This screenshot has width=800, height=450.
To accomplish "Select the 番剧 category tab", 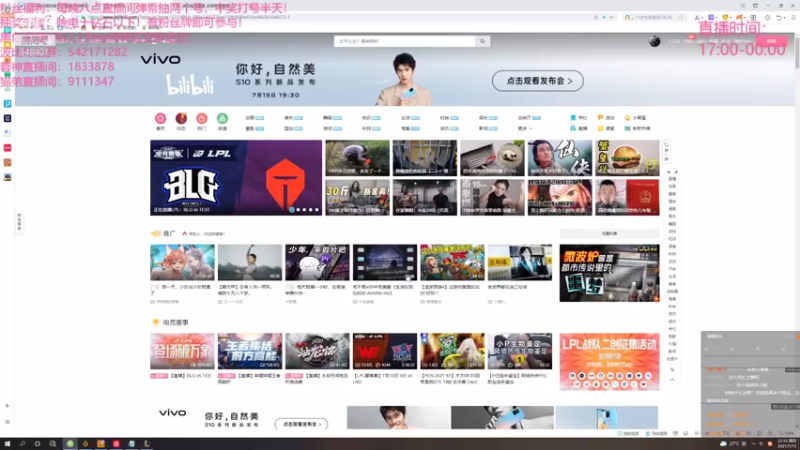I will tap(255, 129).
